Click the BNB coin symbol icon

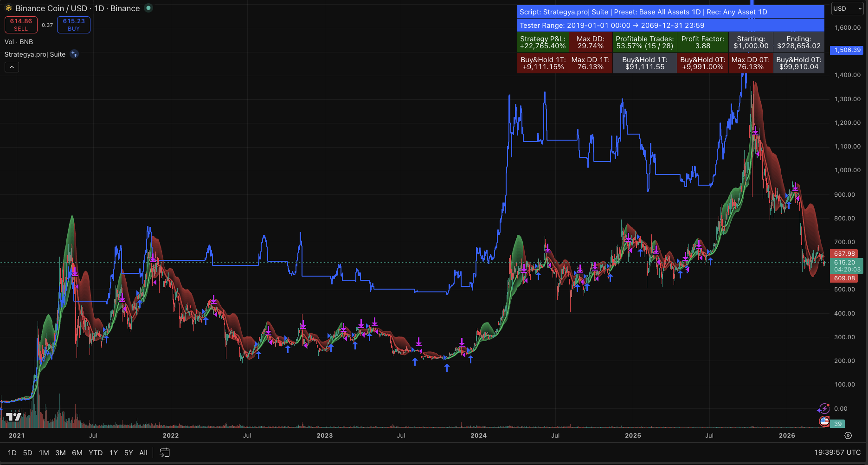pyautogui.click(x=8, y=8)
